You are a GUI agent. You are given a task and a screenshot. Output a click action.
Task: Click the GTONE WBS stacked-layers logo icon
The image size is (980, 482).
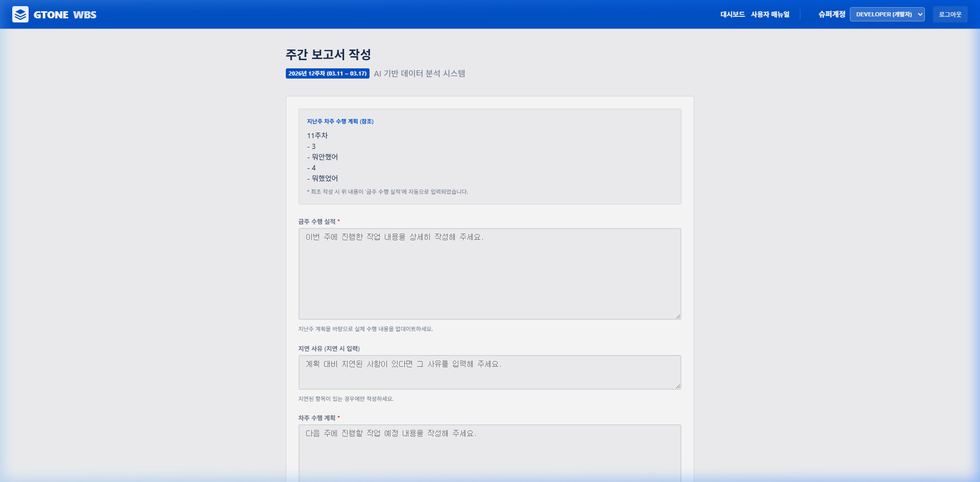click(x=20, y=14)
